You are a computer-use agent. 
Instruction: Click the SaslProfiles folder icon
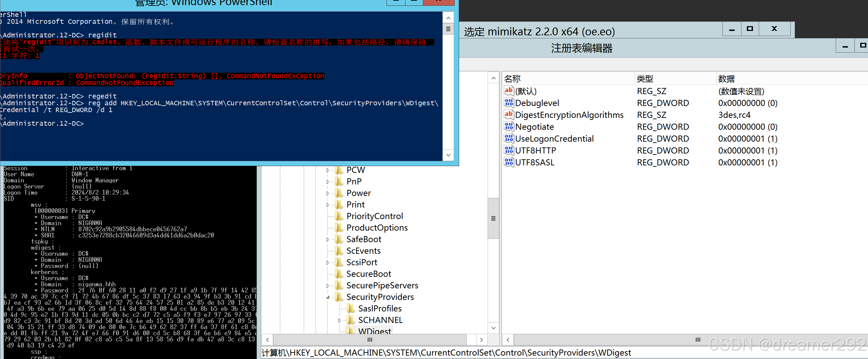pos(351,308)
